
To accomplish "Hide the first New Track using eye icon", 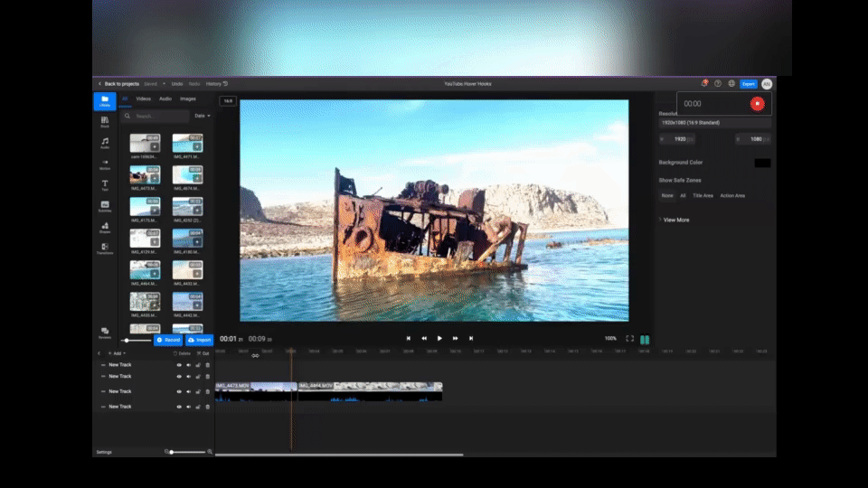I will 179,365.
